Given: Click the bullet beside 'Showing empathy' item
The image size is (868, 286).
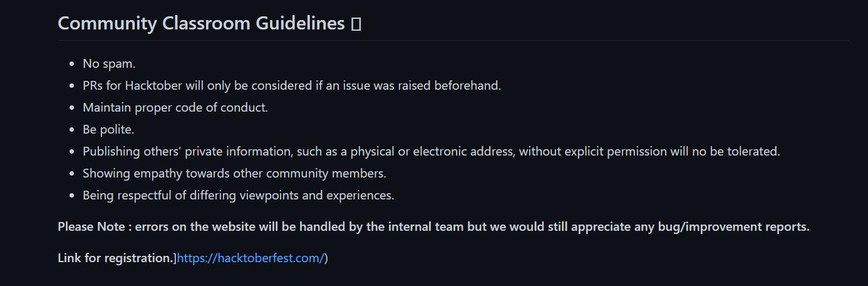Looking at the screenshot, I should pyautogui.click(x=74, y=174).
